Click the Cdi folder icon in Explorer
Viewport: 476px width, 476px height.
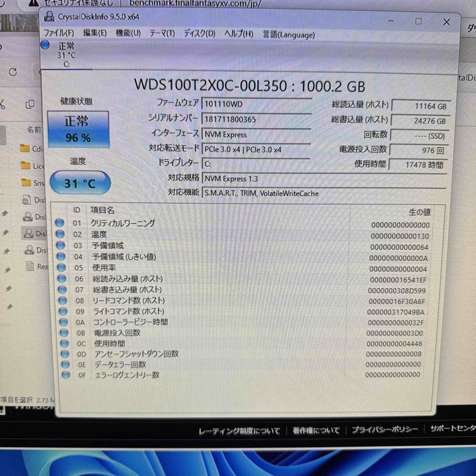click(25, 148)
